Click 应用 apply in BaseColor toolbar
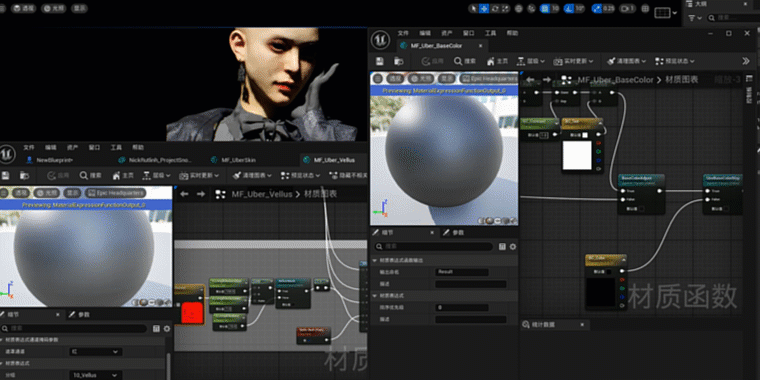This screenshot has width=760, height=380. [x=432, y=61]
